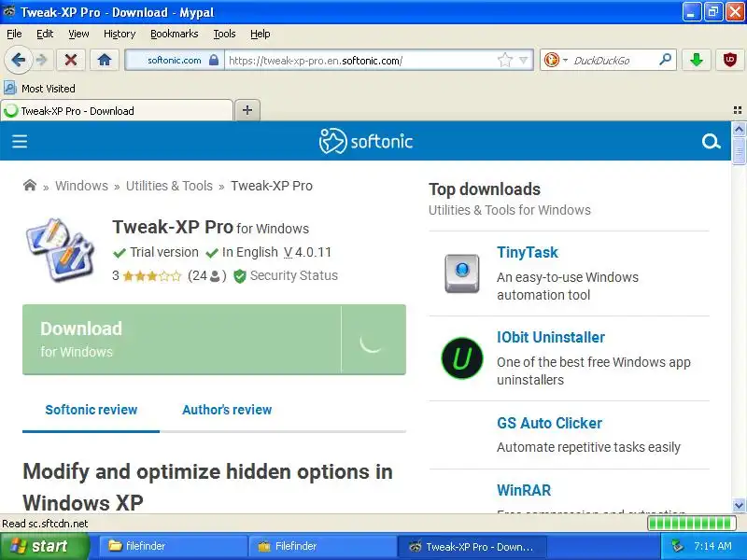The image size is (747, 560).
Task: Click the Windows breadcrumb link
Action: (x=81, y=186)
